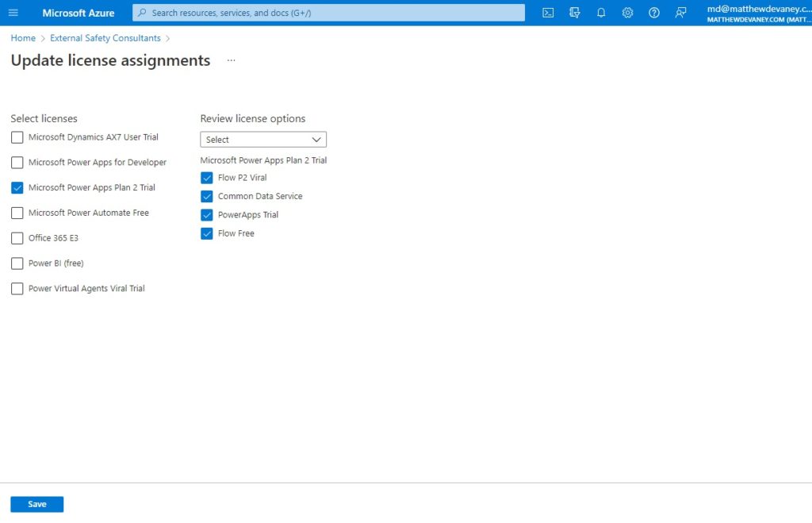The height and width of the screenshot is (523, 812).
Task: Go to the Home breadcrumb
Action: [23, 38]
